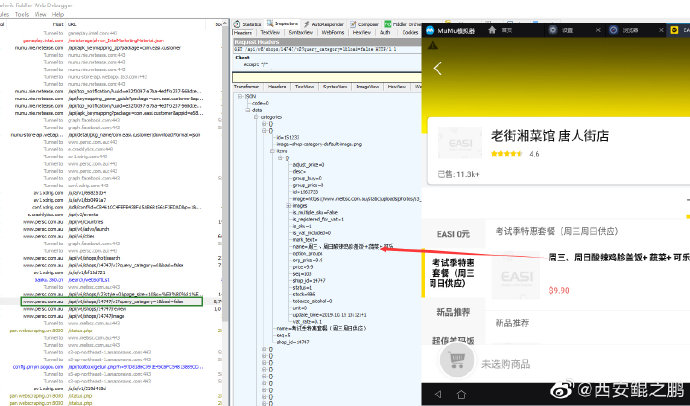Viewport: 690px width, 406px height.
Task: Expand the images node
Action: (288, 205)
